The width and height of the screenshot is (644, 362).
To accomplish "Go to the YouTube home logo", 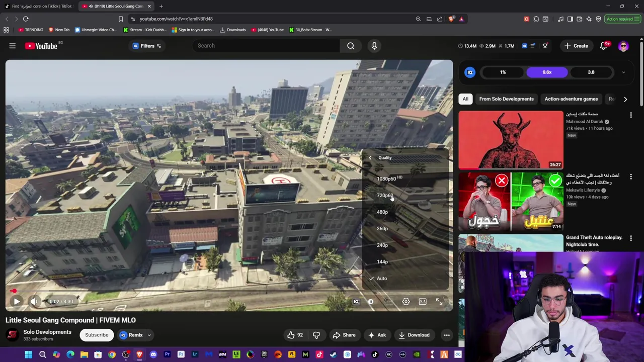I will coord(41,46).
